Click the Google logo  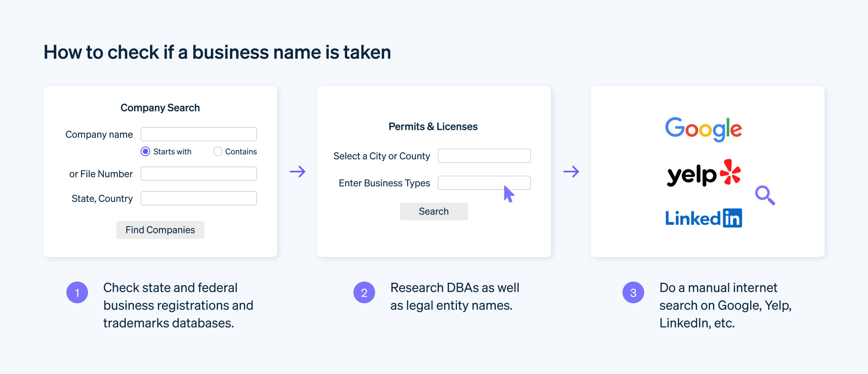click(x=703, y=129)
